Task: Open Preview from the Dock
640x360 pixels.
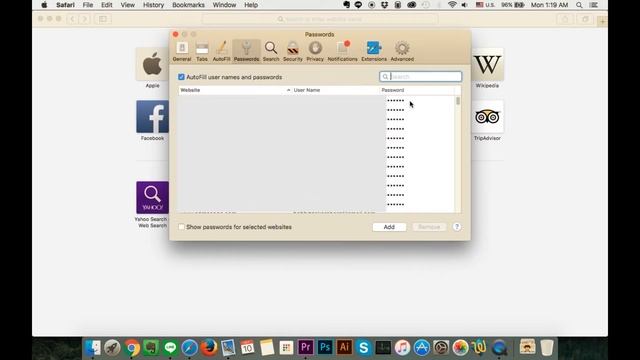Action: coord(228,348)
